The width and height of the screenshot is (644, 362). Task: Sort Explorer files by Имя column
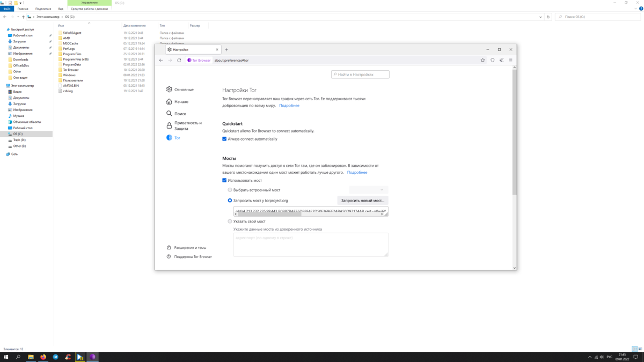(x=61, y=26)
